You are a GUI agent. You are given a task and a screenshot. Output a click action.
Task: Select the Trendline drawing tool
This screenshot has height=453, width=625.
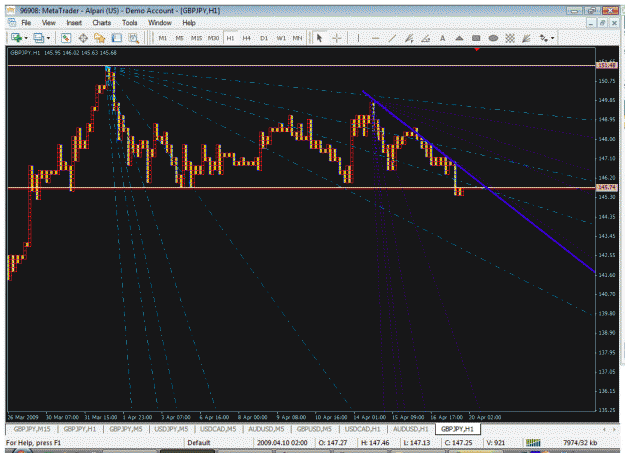click(392, 38)
